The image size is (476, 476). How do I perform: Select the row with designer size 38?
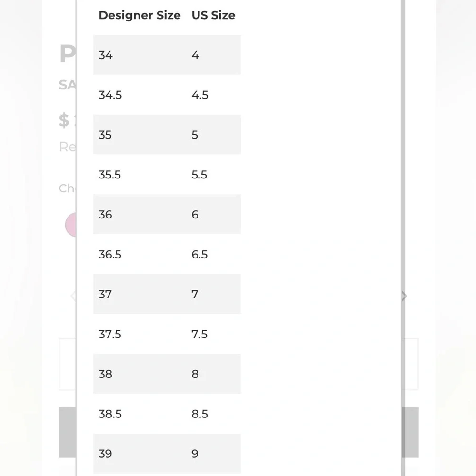[167, 374]
